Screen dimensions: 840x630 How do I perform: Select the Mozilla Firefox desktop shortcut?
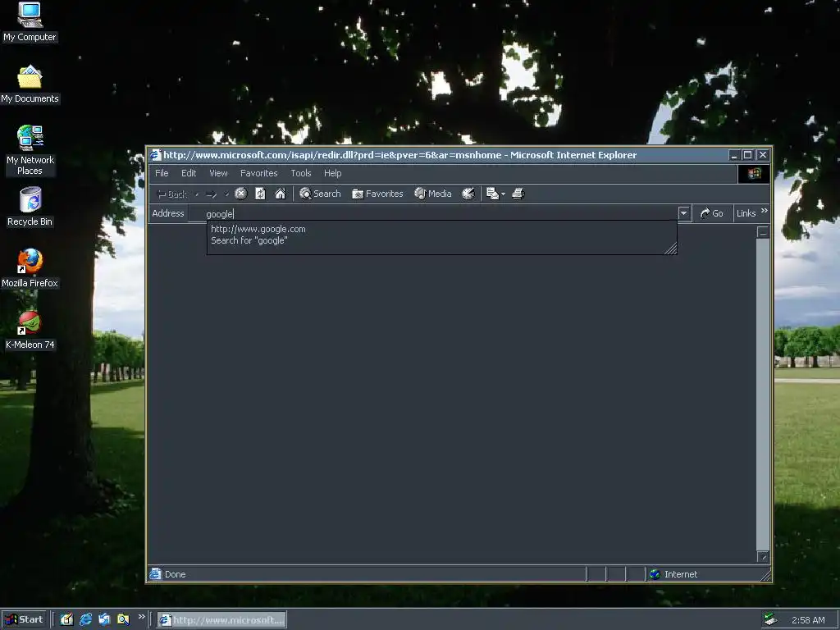point(30,268)
